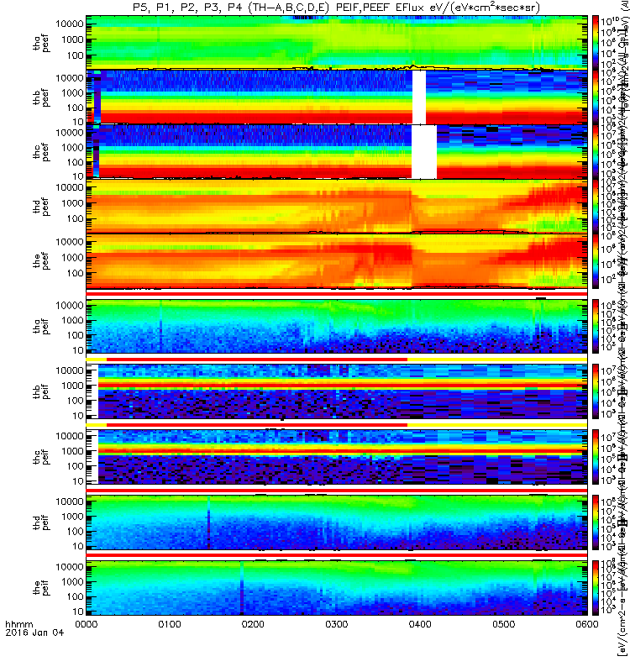Select the 'the peif' panel label
Screen dimensions: 630x672
41,587
